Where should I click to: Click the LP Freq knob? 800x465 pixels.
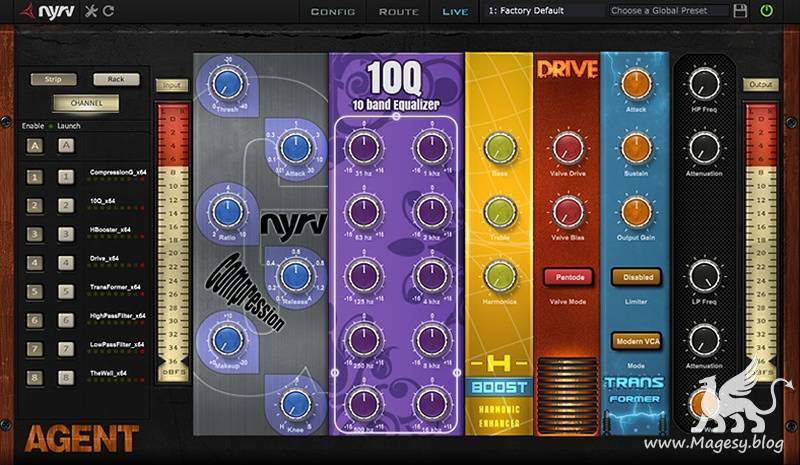coord(704,276)
